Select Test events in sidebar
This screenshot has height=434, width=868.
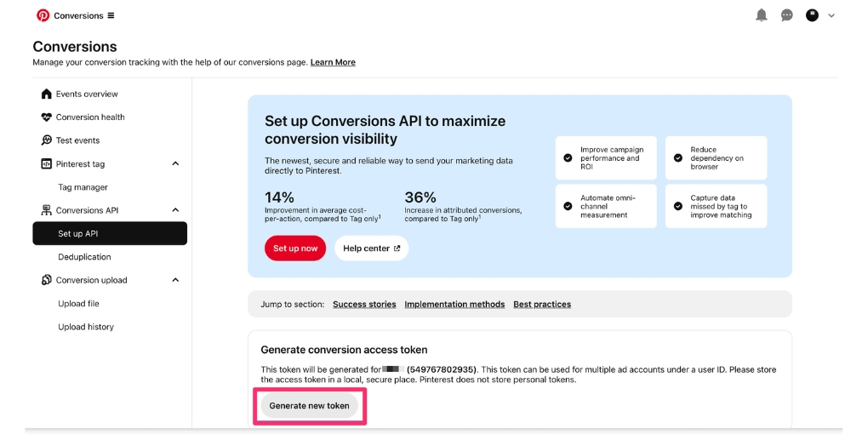(77, 140)
